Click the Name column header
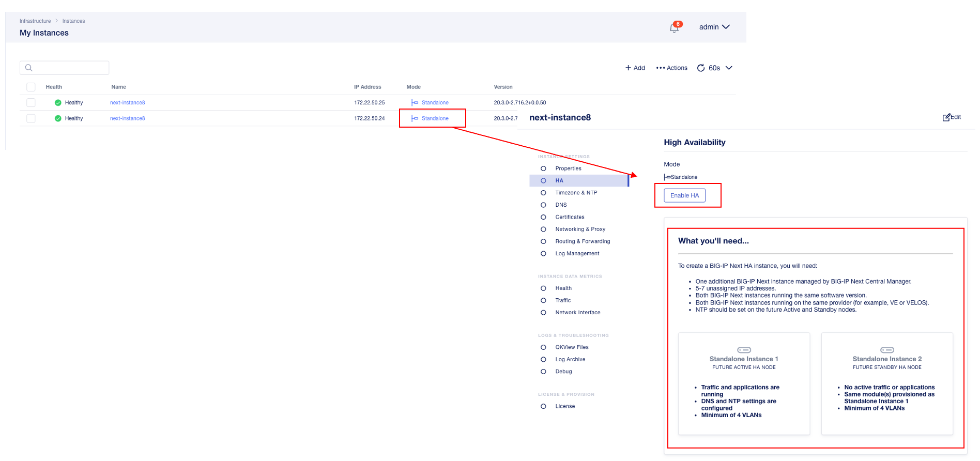Screen dimensions: 980x461 coord(118,87)
